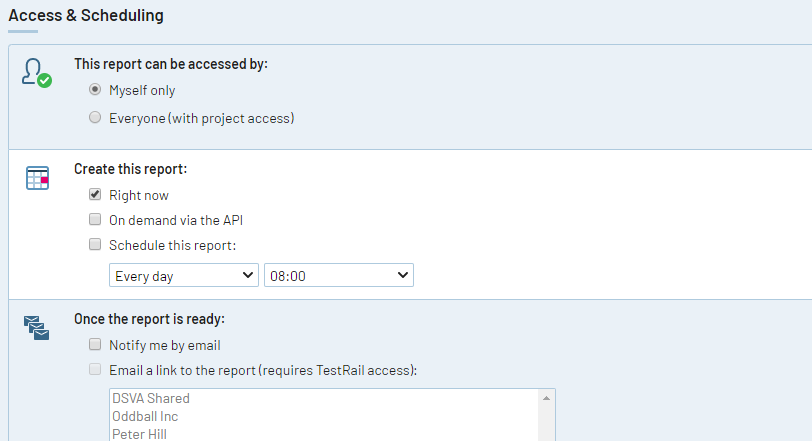Click the email envelopes icon
812x441 pixels.
(36, 328)
